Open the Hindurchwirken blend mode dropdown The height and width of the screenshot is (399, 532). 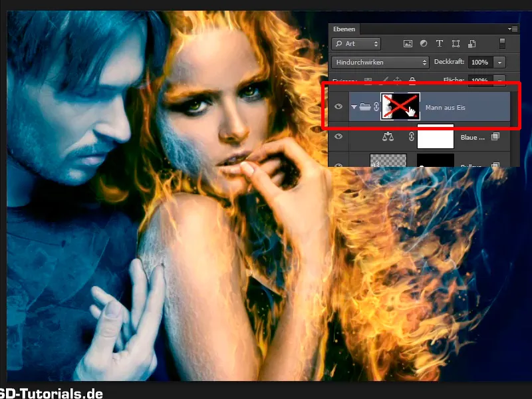coord(380,62)
